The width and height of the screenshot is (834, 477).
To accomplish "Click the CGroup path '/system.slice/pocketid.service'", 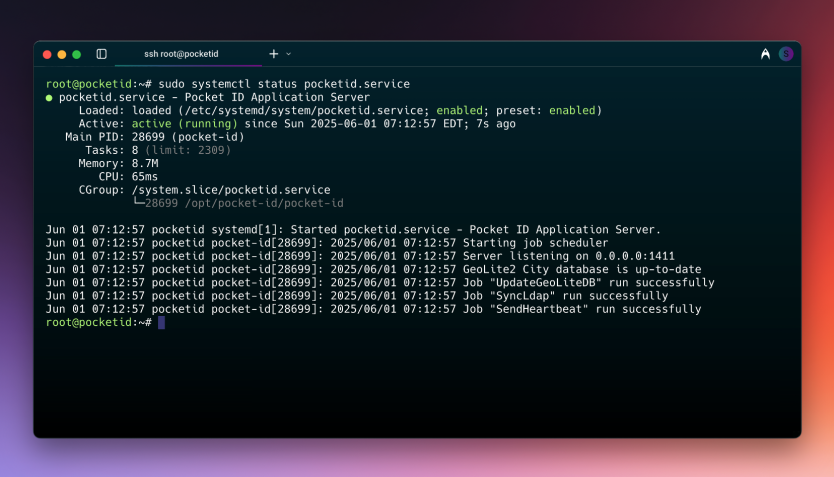I will 231,190.
